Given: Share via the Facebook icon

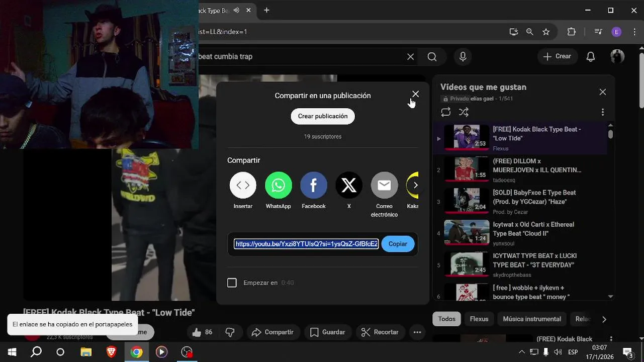Looking at the screenshot, I should pyautogui.click(x=313, y=185).
